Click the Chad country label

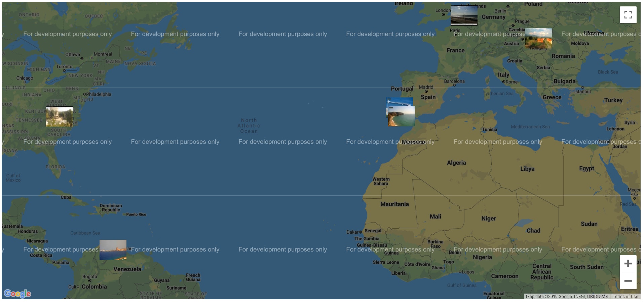click(533, 231)
